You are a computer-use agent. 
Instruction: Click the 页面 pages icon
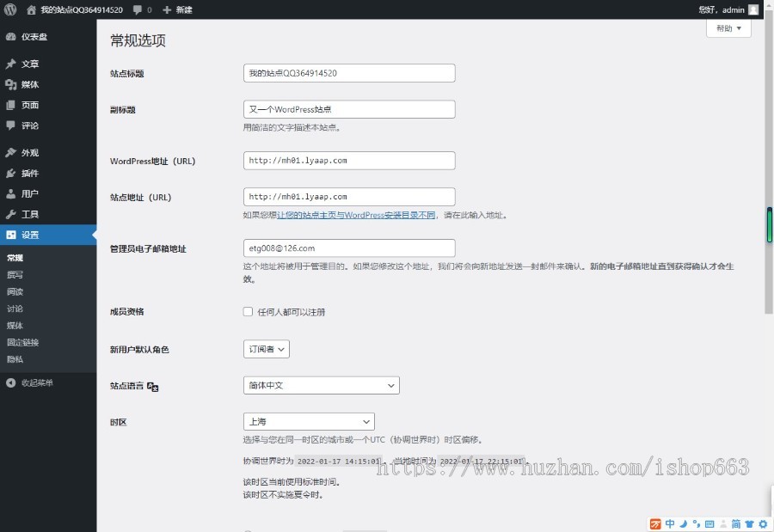[11, 105]
